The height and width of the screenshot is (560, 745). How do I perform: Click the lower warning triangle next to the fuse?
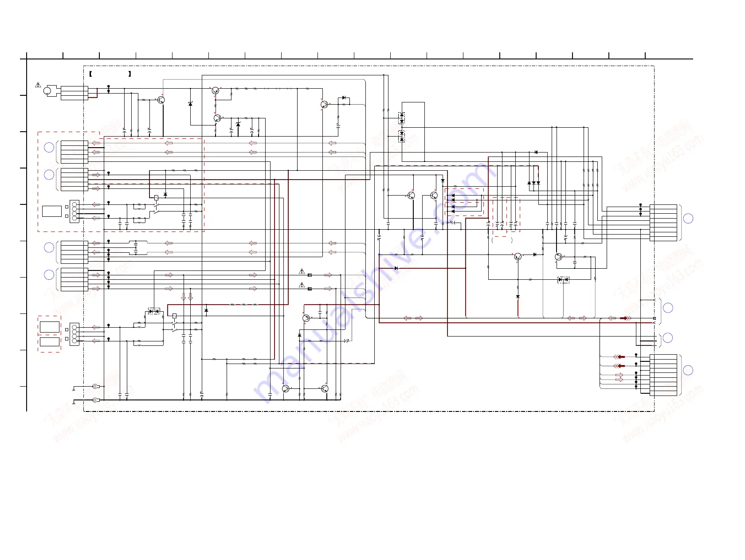pyautogui.click(x=302, y=285)
